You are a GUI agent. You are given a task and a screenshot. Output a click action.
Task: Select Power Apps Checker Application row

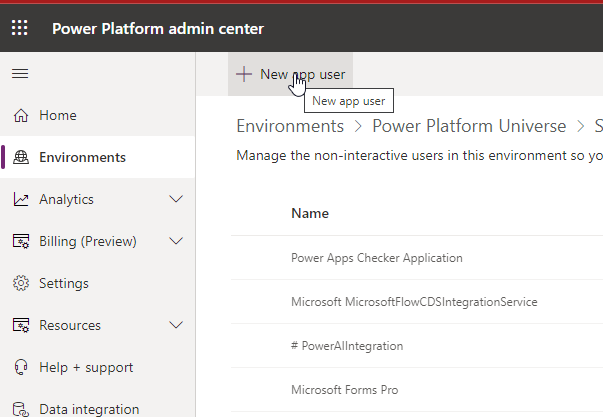coord(417,258)
